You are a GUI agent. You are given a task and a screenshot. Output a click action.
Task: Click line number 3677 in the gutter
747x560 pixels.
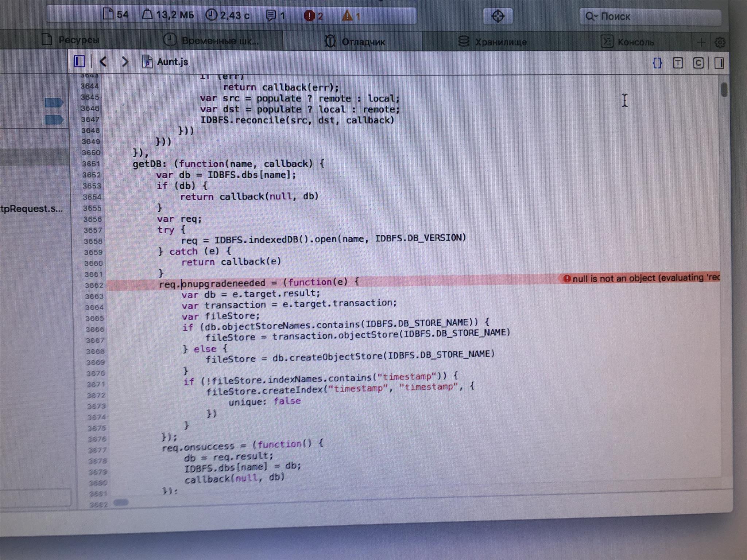tap(97, 450)
